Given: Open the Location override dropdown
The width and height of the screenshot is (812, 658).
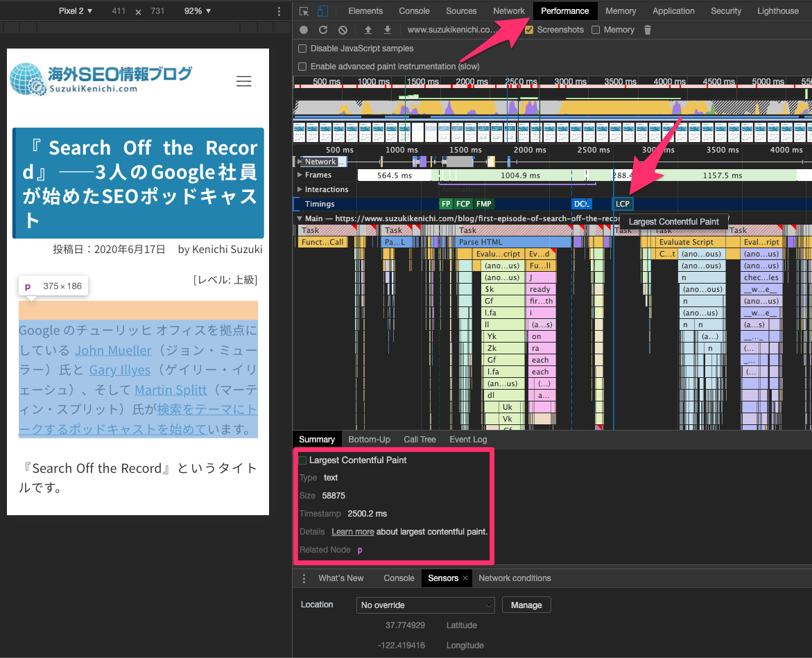Looking at the screenshot, I should [425, 605].
